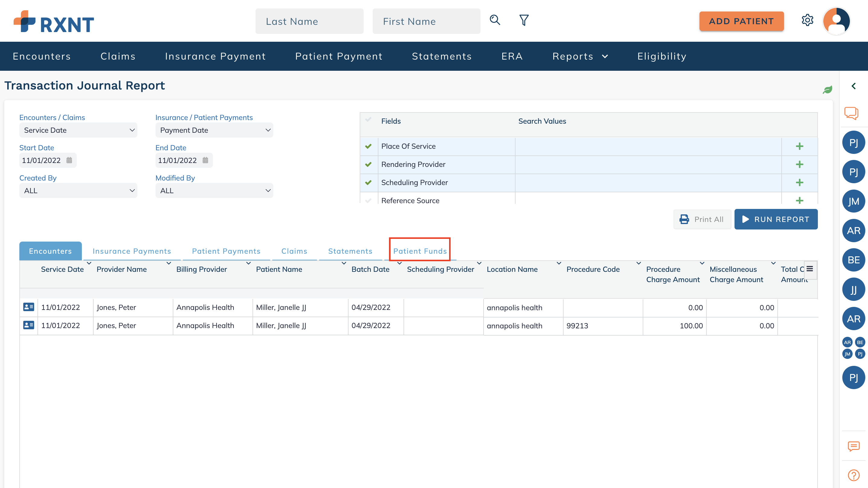
Task: Check the Reference Source field
Action: point(368,200)
